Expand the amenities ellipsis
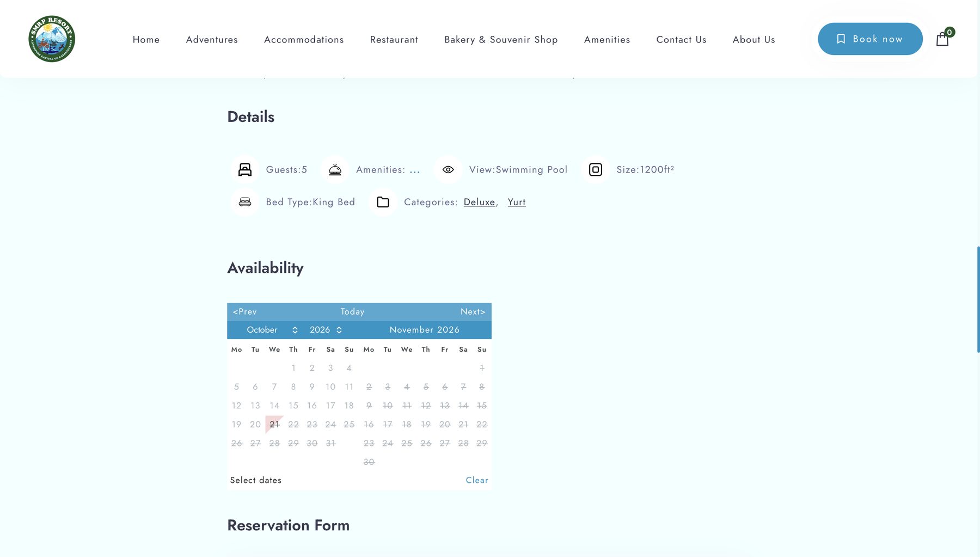The image size is (980, 557). (415, 170)
